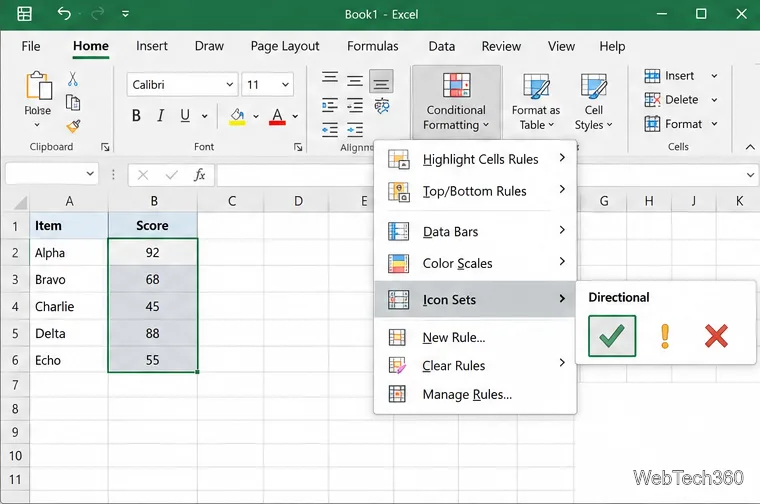Open the Top/Bottom Rules submenu
The image size is (760, 504).
[475, 191]
